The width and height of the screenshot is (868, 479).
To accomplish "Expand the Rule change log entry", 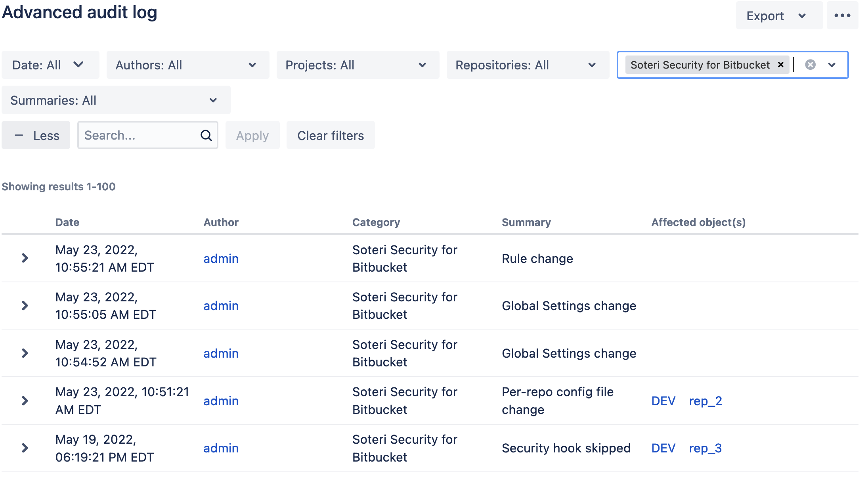I will pos(25,258).
